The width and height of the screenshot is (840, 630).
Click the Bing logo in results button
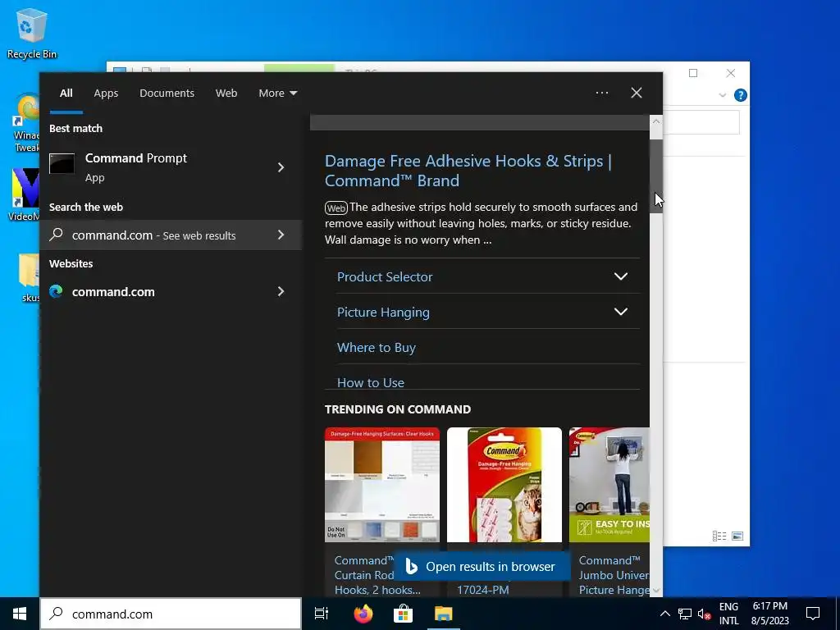tap(411, 566)
